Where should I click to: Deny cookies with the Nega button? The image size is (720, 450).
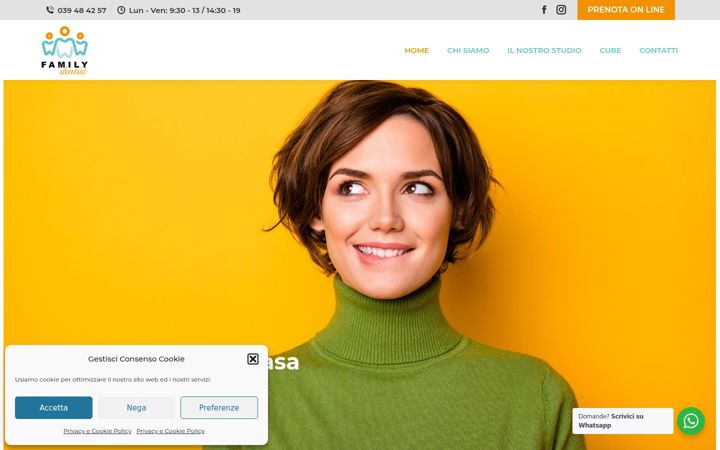pos(136,408)
